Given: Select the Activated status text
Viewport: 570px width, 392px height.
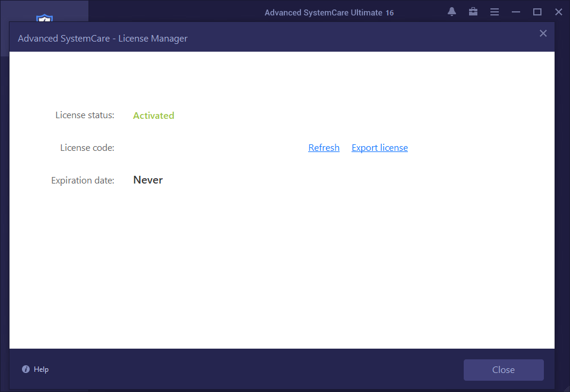Looking at the screenshot, I should (x=153, y=116).
